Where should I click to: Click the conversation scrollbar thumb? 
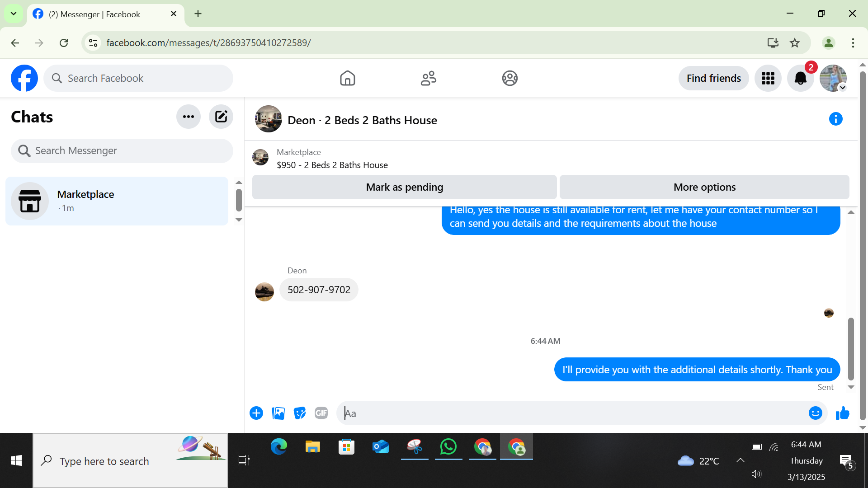point(851,348)
